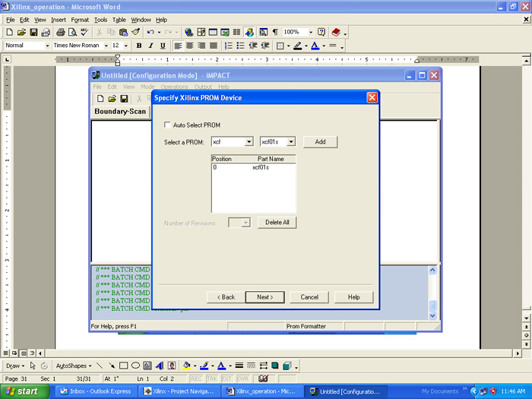Screen dimensions: 532x399
Task: Select the xcf01s row in PROM list
Action: pyautogui.click(x=253, y=167)
